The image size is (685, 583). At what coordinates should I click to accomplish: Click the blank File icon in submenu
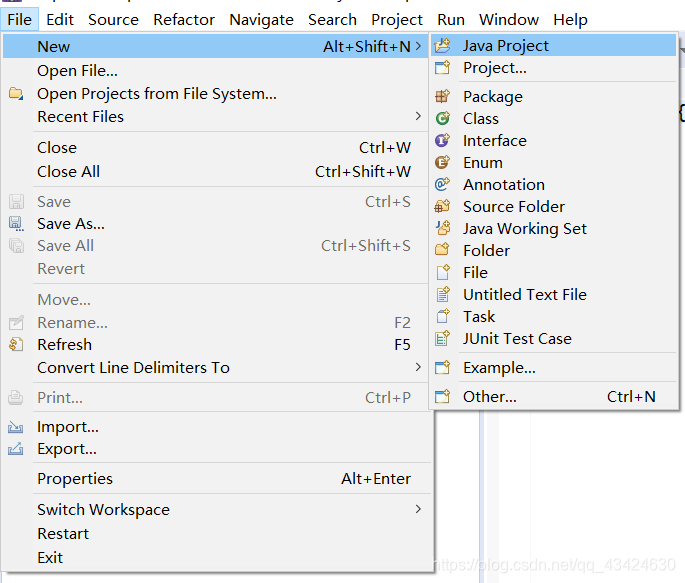click(x=443, y=272)
